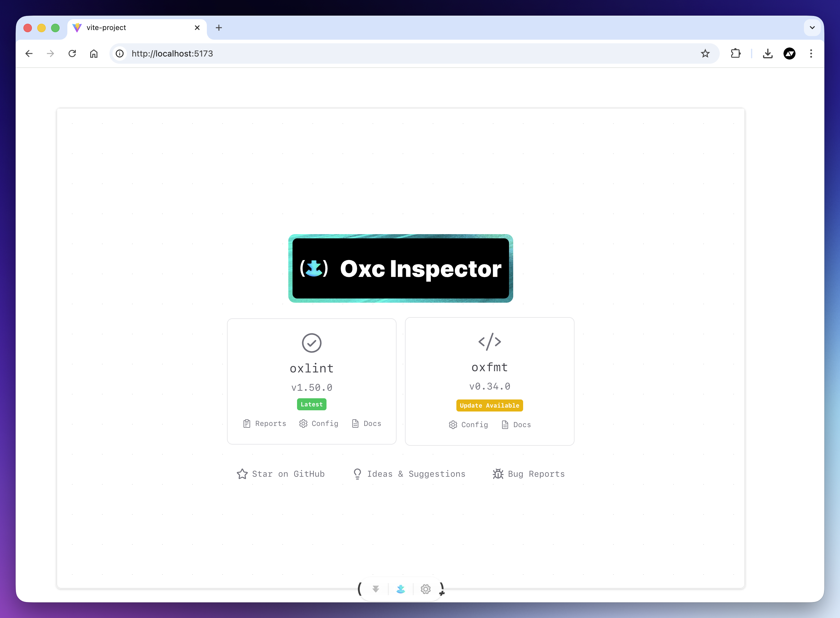Expand the tab search dropdown chevron
Viewport: 840px width, 618px height.
pyautogui.click(x=812, y=28)
